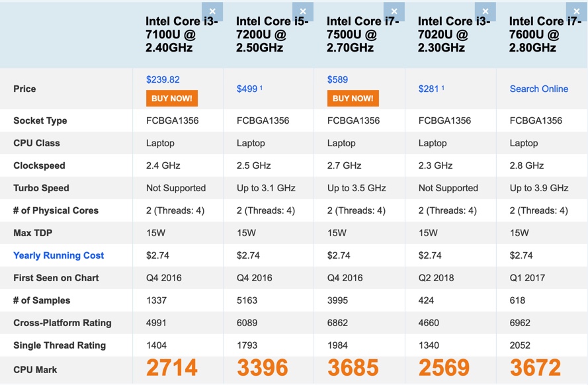Delete the Intel Core i3-7020U from the comparison

(485, 11)
